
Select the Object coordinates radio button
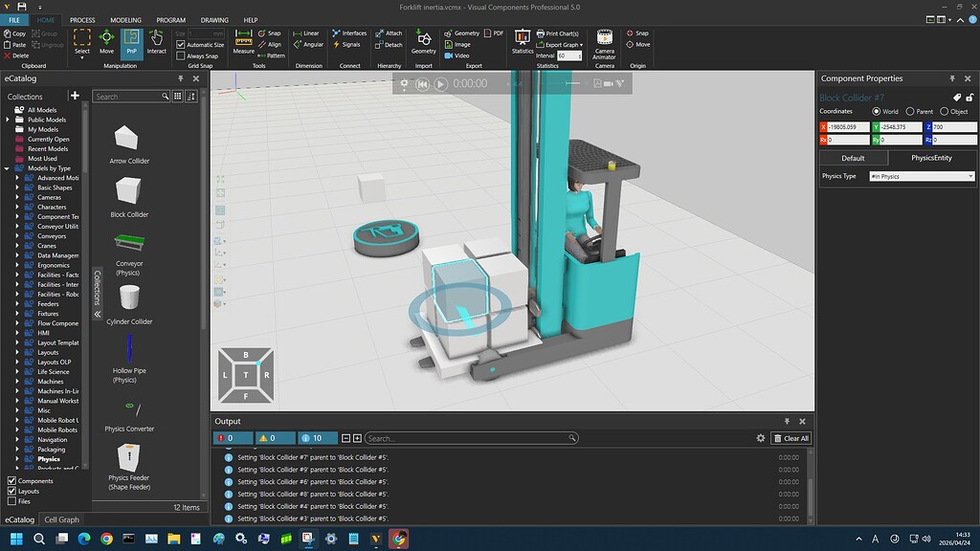(944, 111)
